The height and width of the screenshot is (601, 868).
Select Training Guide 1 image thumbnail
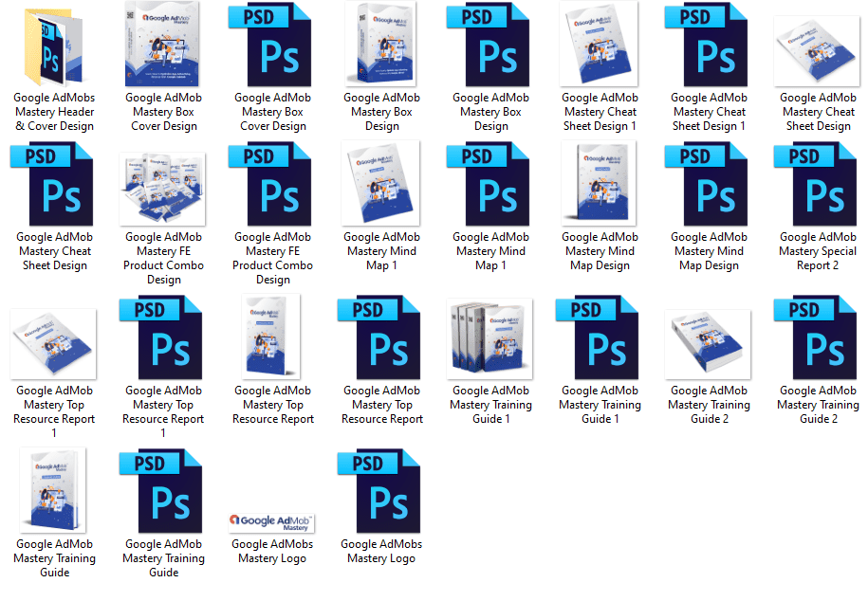(x=489, y=338)
